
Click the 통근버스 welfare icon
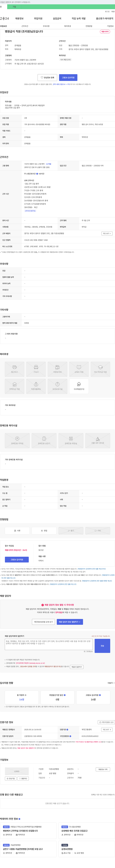coord(14,369)
